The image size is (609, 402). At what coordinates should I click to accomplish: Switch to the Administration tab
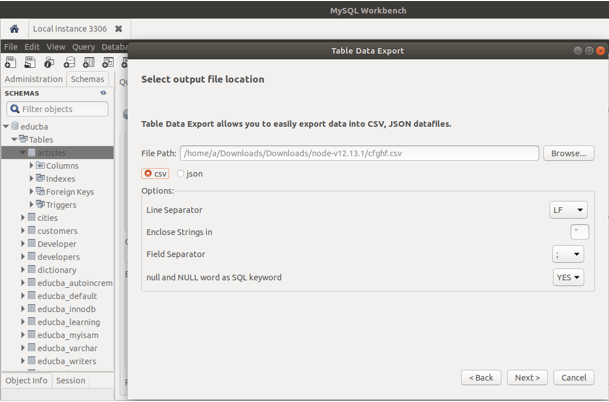point(33,79)
